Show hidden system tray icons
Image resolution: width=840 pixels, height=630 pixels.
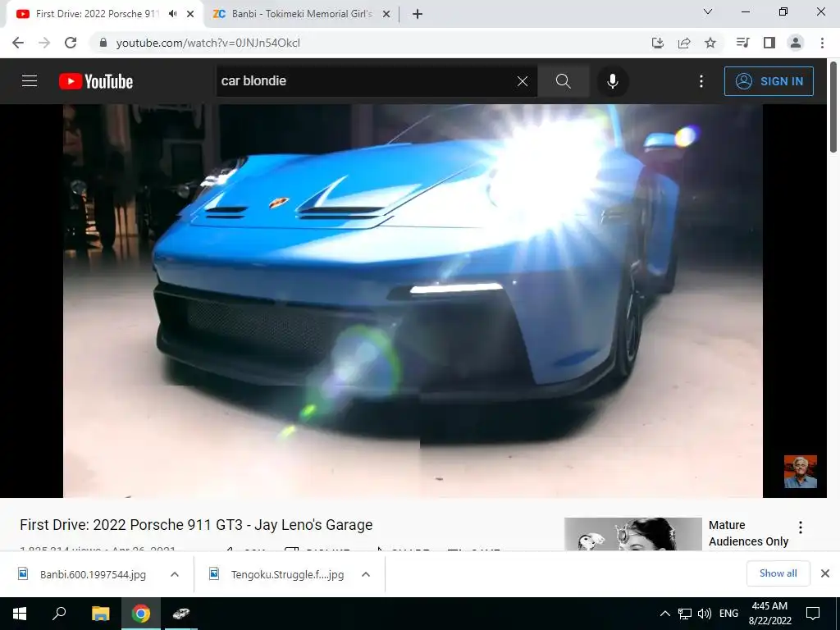(x=664, y=614)
